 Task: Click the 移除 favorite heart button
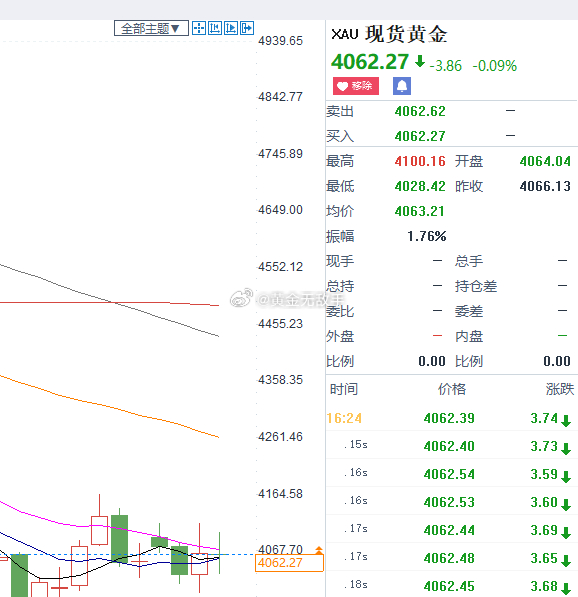356,86
